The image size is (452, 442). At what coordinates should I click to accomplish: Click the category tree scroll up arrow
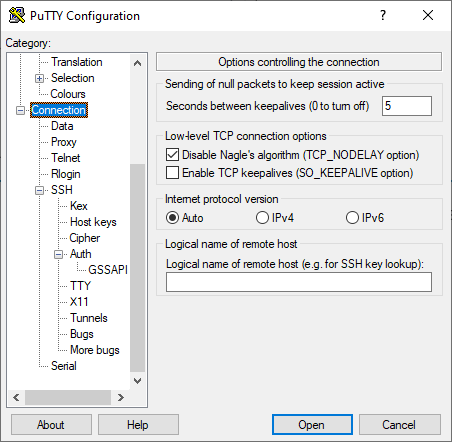pyautogui.click(x=137, y=63)
